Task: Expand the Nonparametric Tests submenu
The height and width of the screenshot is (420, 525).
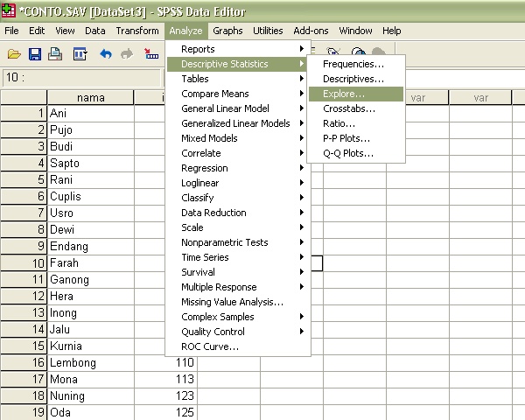Action: tap(238, 242)
